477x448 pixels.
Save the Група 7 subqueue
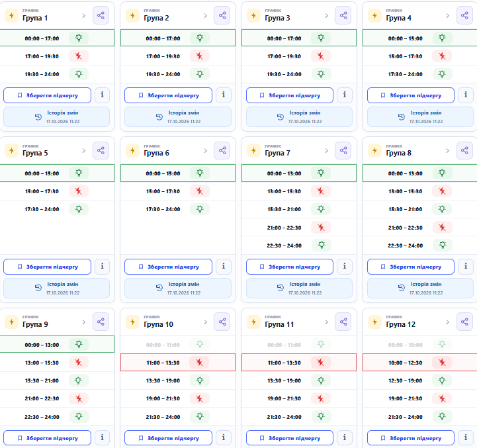tap(290, 267)
